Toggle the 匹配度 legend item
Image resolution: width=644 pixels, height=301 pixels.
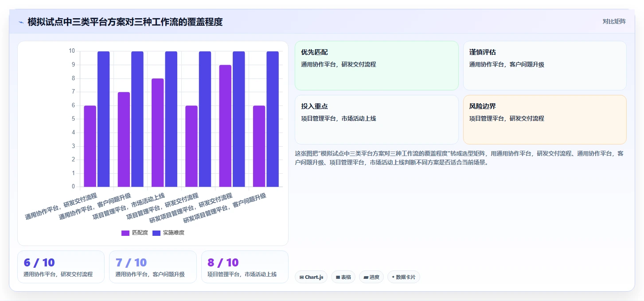(135, 233)
